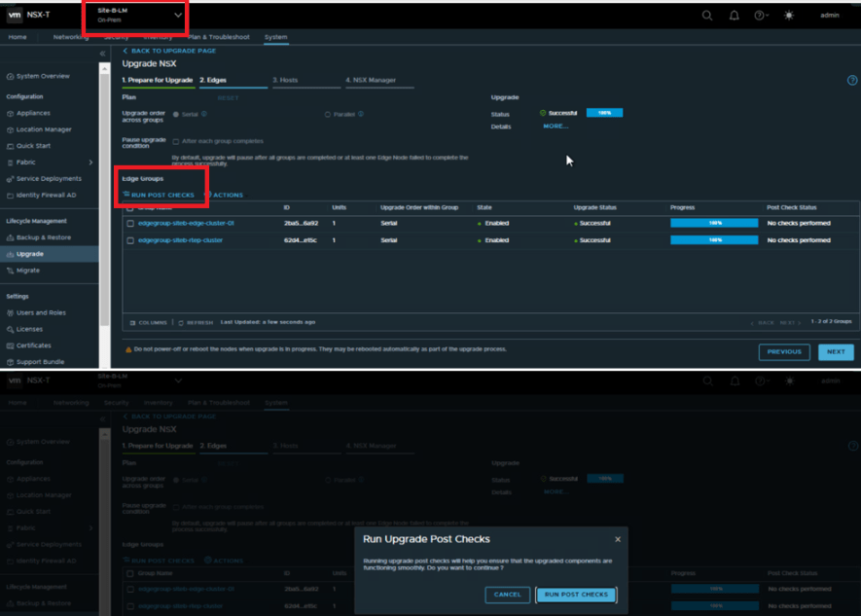Open the Site-B-LM location dropdown
The image size is (861, 616).
[178, 16]
